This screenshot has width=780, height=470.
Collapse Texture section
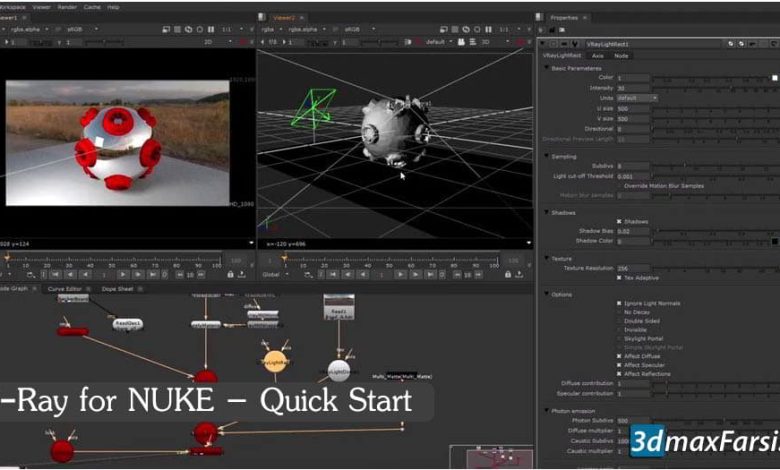tap(547, 259)
